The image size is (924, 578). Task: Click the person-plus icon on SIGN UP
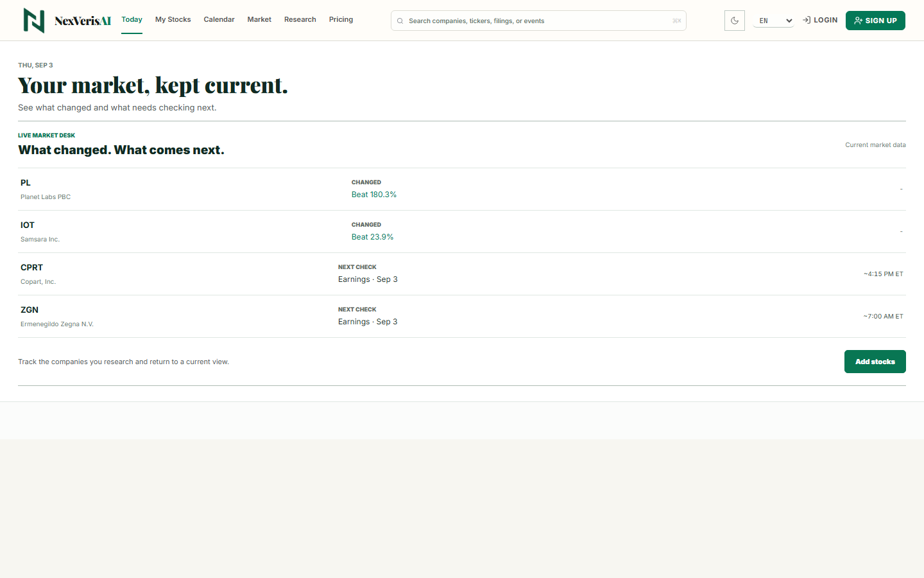tap(858, 21)
